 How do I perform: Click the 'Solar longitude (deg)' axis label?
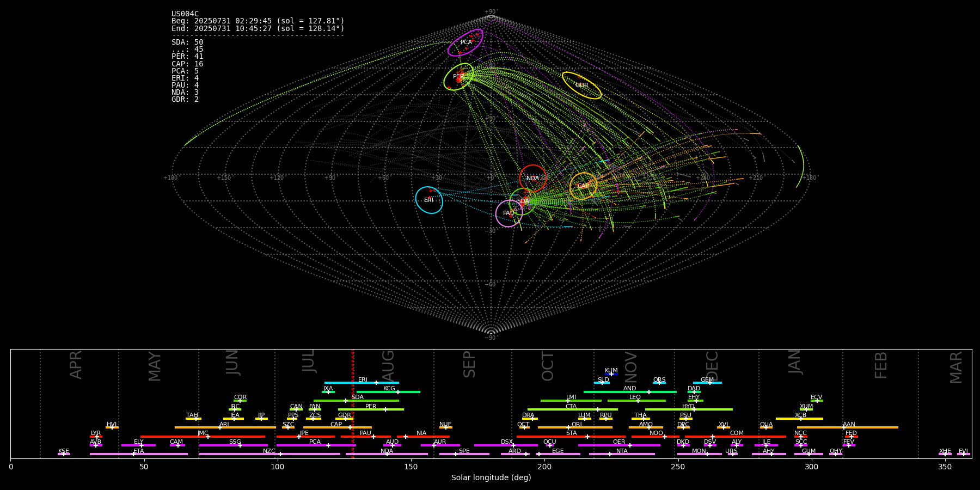pyautogui.click(x=491, y=478)
